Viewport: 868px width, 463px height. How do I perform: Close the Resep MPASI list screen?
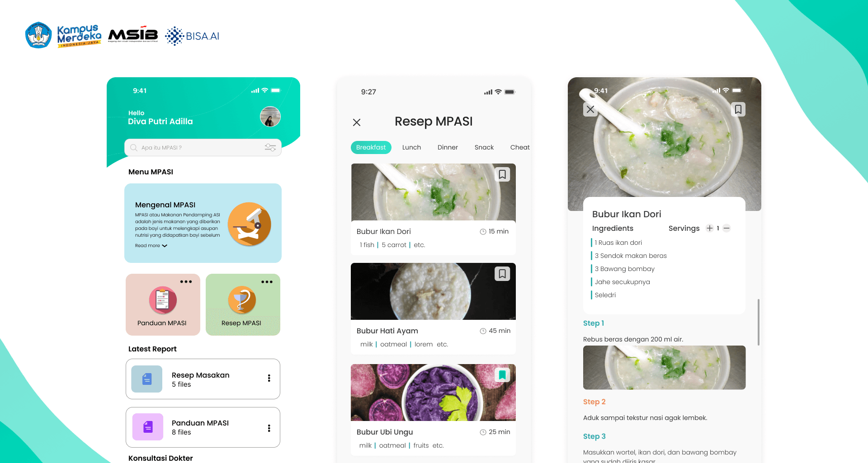pos(357,122)
